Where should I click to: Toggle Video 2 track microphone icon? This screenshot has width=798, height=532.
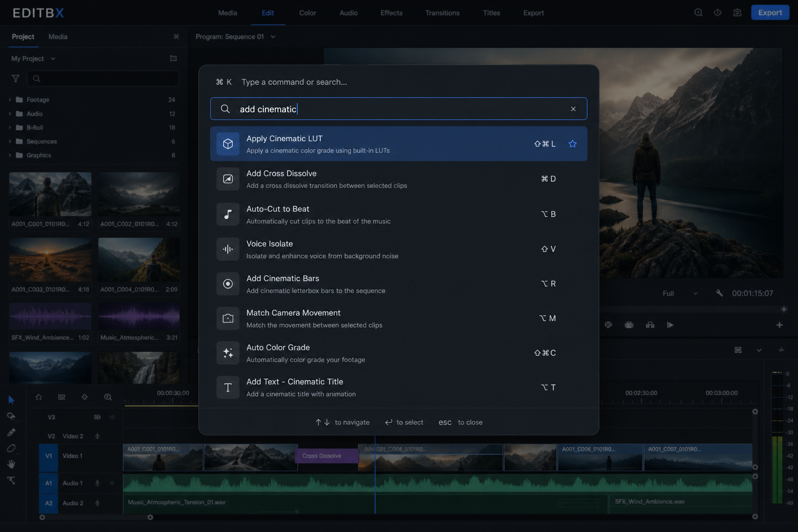[97, 436]
